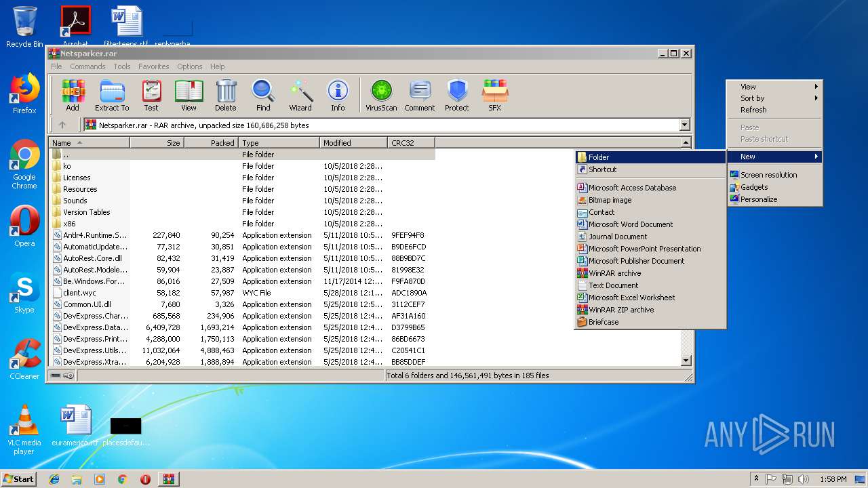The image size is (868, 488).
Task: Open the Wizard wand icon
Action: (300, 95)
